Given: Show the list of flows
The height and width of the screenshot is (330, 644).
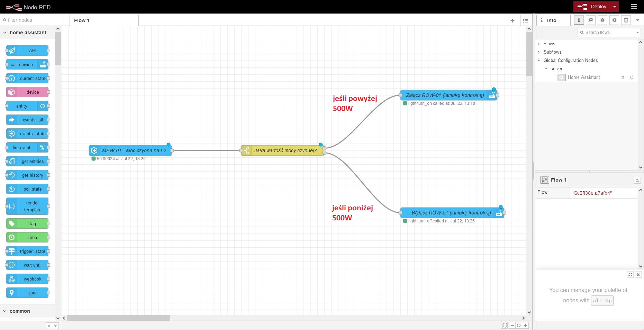Looking at the screenshot, I should [525, 20].
